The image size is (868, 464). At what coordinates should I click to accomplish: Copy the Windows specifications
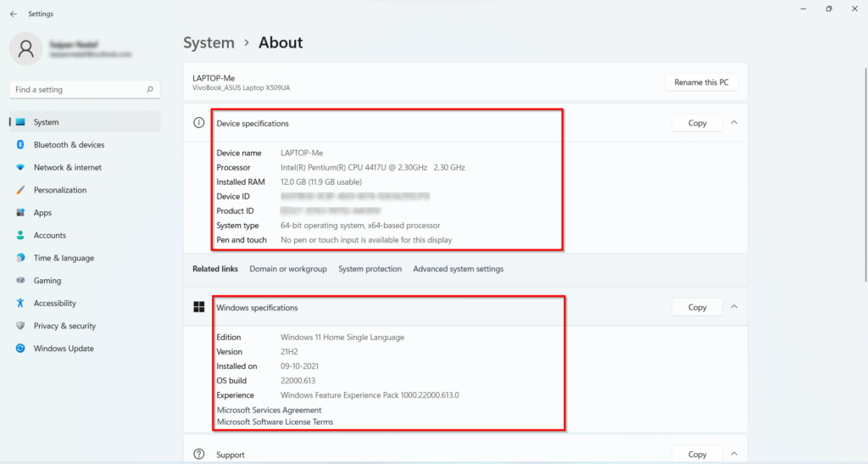coord(697,307)
